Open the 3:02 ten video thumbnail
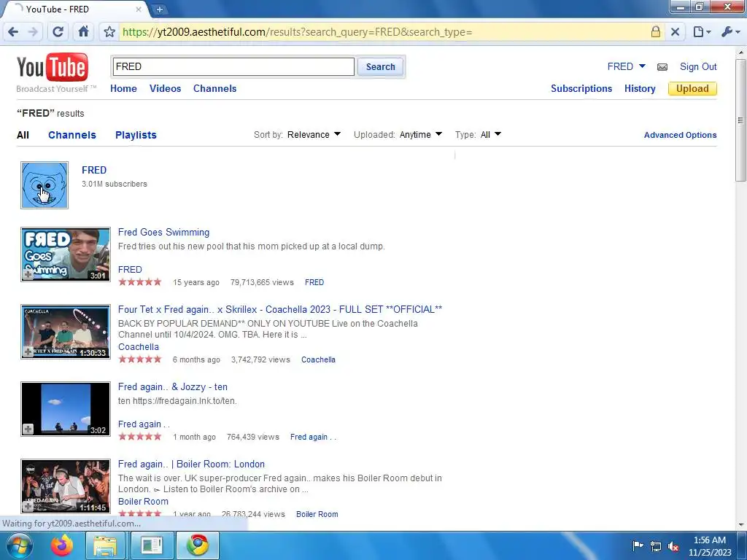This screenshot has width=747, height=560. click(65, 408)
